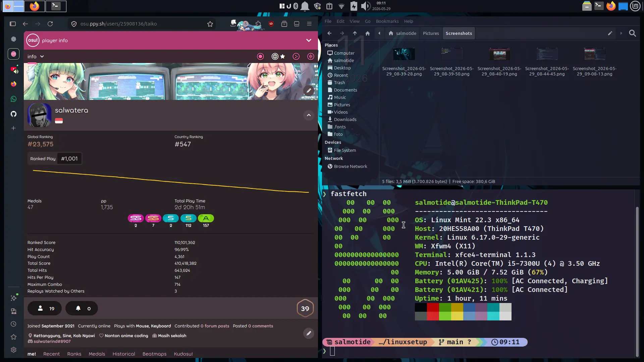
Task: Open Screenshot_2026-05-29_08-39-28.png thumbnail
Action: click(404, 54)
